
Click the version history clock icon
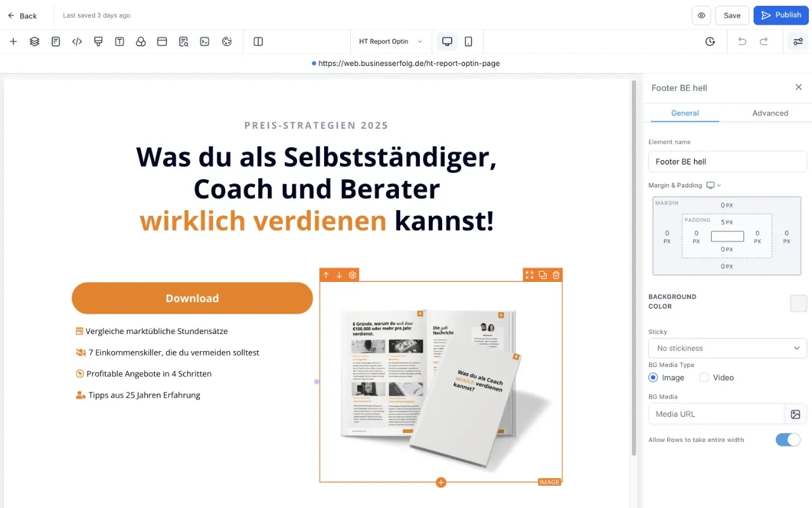pos(710,41)
